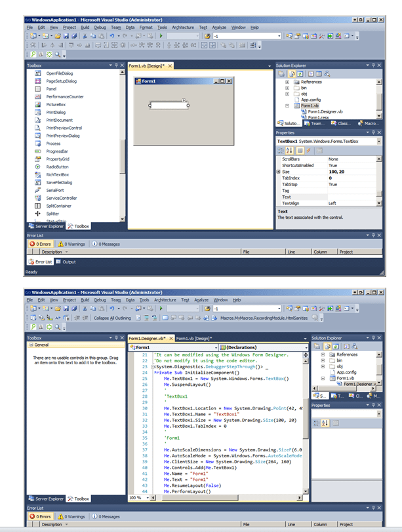Open Form1 class dropdown in lower editor

pyautogui.click(x=216, y=347)
